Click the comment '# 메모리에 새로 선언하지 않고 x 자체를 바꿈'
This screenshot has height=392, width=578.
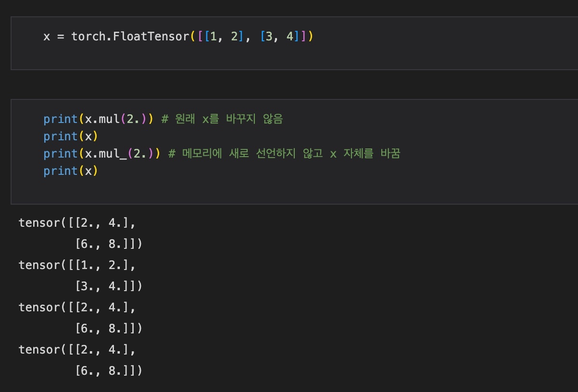click(x=284, y=154)
